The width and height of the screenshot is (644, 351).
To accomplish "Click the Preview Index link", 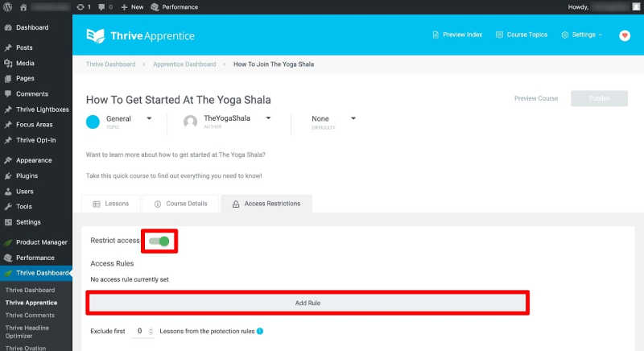I will click(462, 35).
